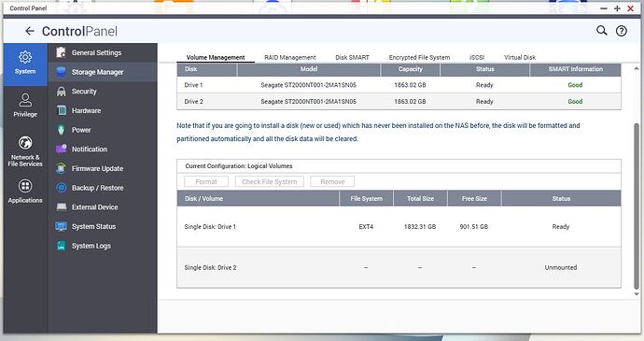
Task: Open General Settings menu entry
Action: (103, 52)
